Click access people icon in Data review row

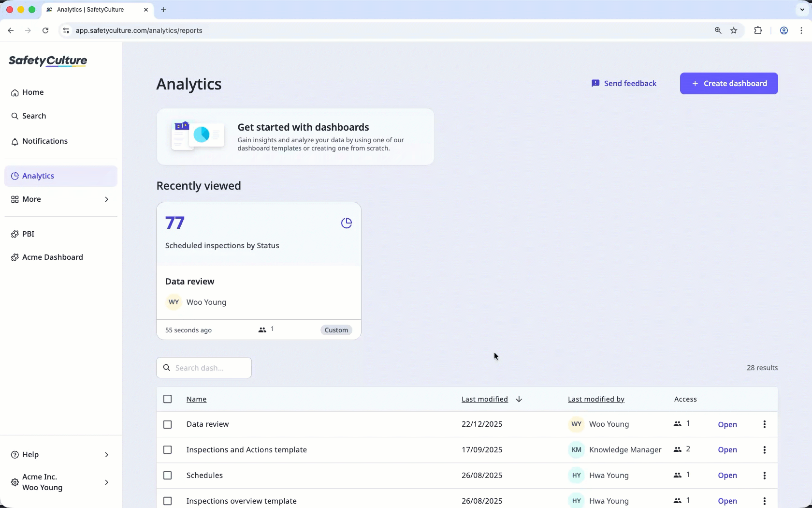coord(678,424)
